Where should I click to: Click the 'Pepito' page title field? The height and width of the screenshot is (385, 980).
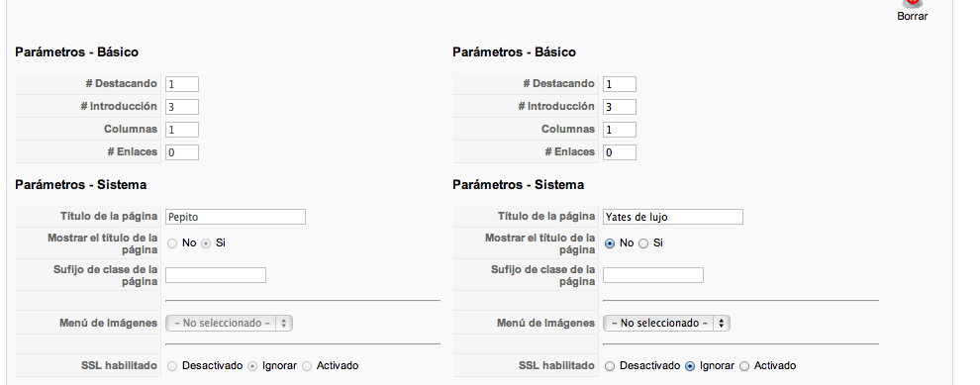236,217
